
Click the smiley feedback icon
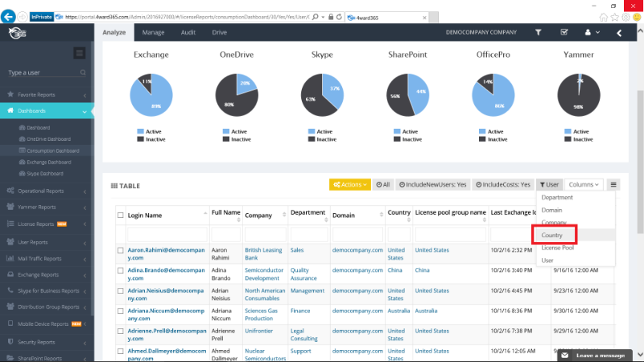coord(637,17)
